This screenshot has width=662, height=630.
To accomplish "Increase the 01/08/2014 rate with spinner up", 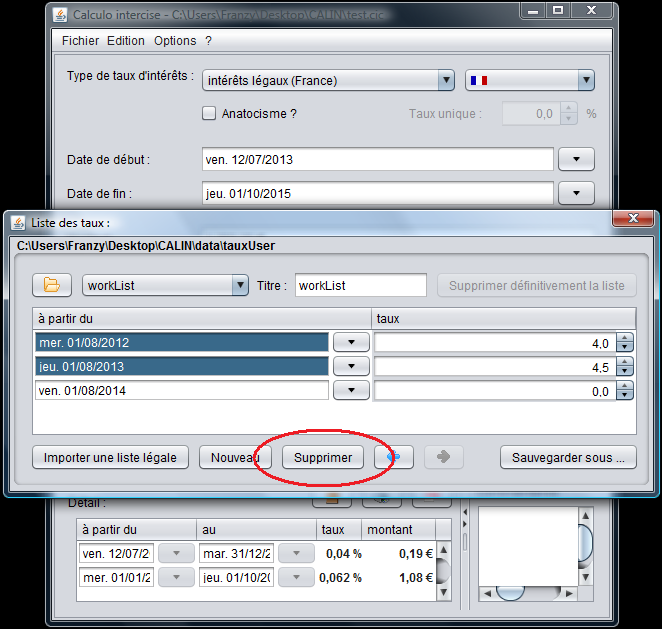I will [624, 386].
